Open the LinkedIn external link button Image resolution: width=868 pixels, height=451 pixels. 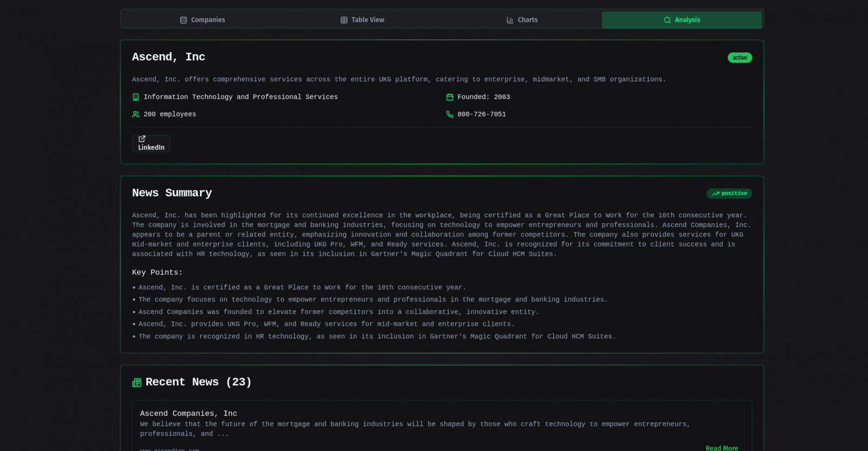151,144
